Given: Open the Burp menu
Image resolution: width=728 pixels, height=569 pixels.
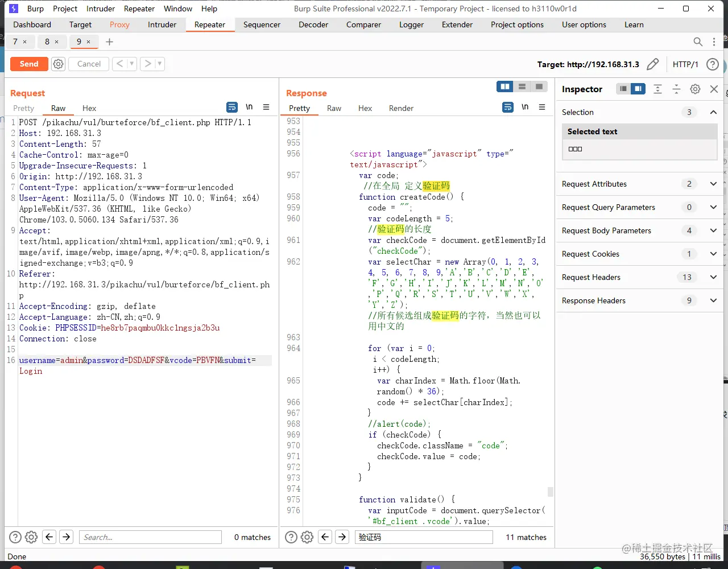Looking at the screenshot, I should coord(35,9).
